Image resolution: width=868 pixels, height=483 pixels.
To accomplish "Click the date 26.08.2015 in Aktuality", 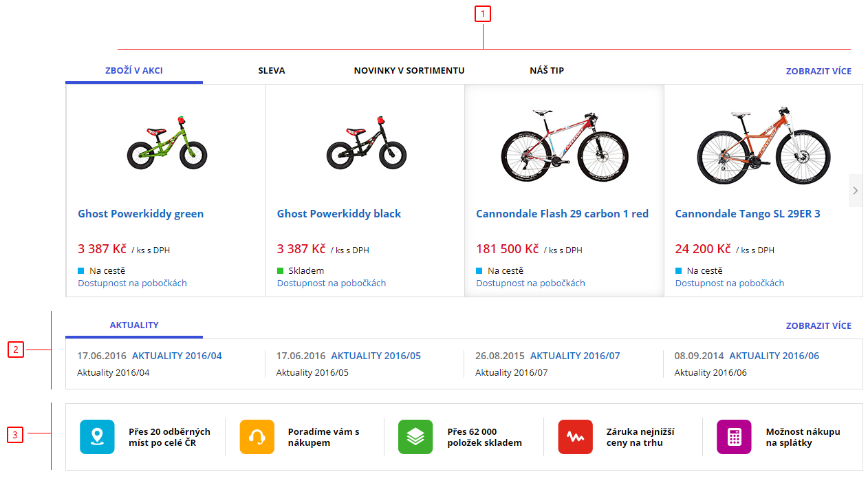I will 500,356.
